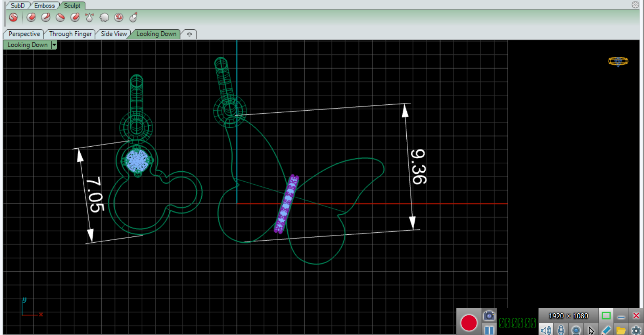Open the Looking Down viewport dropdown arrow
The height and width of the screenshot is (335, 644).
tap(54, 45)
